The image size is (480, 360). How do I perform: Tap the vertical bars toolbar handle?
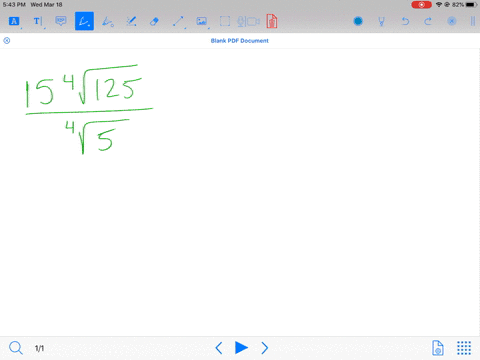[473, 21]
